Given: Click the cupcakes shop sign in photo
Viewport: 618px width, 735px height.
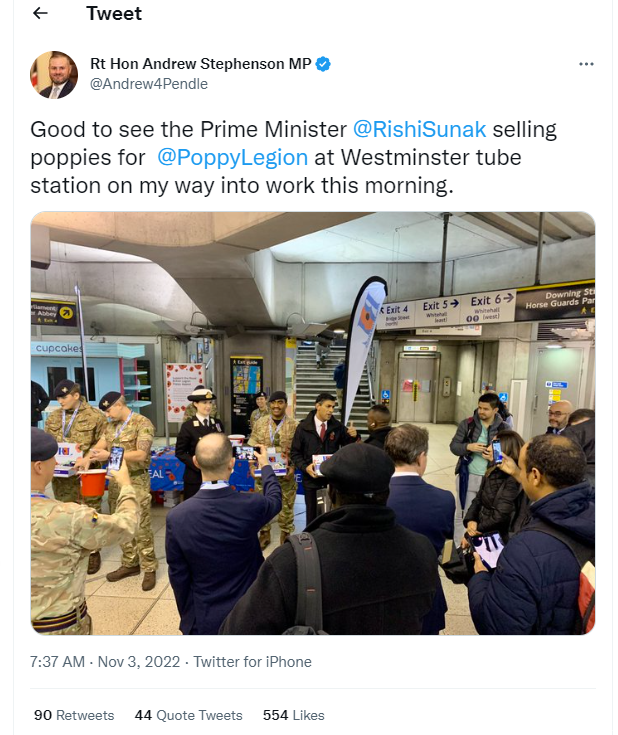Looking at the screenshot, I should (x=58, y=349).
